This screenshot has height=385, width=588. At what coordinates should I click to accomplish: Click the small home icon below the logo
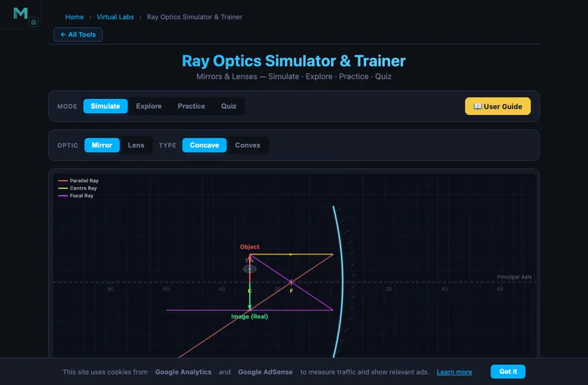(34, 22)
